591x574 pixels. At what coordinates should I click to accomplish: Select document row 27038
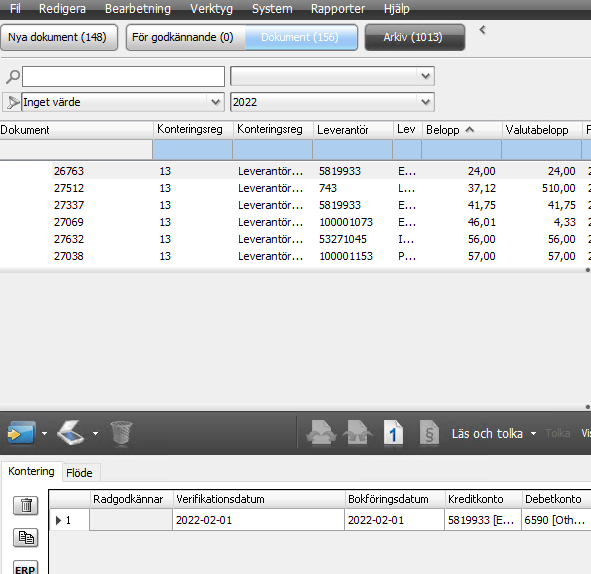pos(296,256)
